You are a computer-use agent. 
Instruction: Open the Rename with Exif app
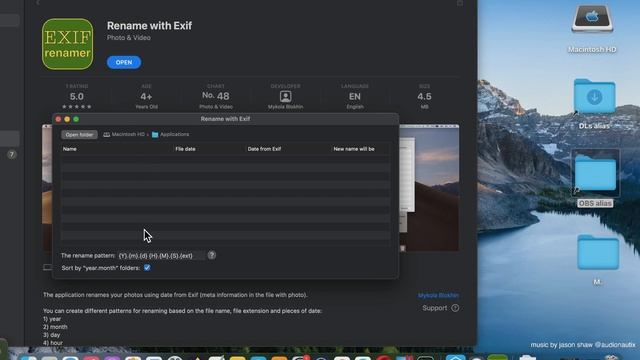[x=124, y=62]
